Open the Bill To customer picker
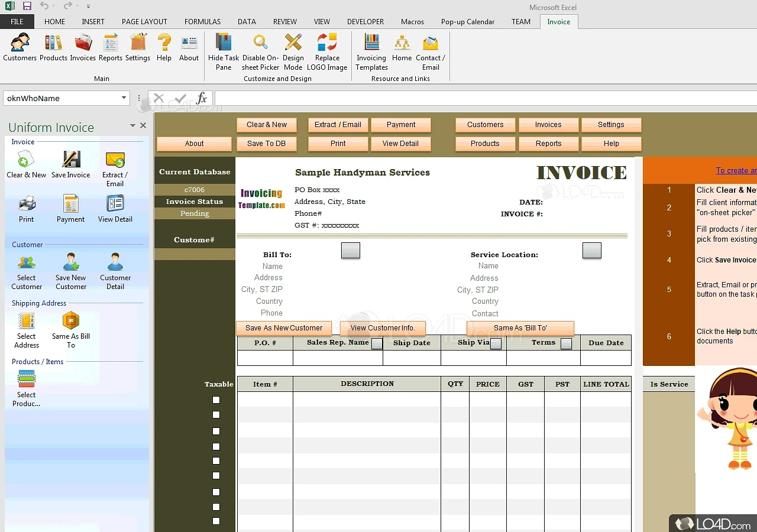The width and height of the screenshot is (757, 532). coord(350,250)
